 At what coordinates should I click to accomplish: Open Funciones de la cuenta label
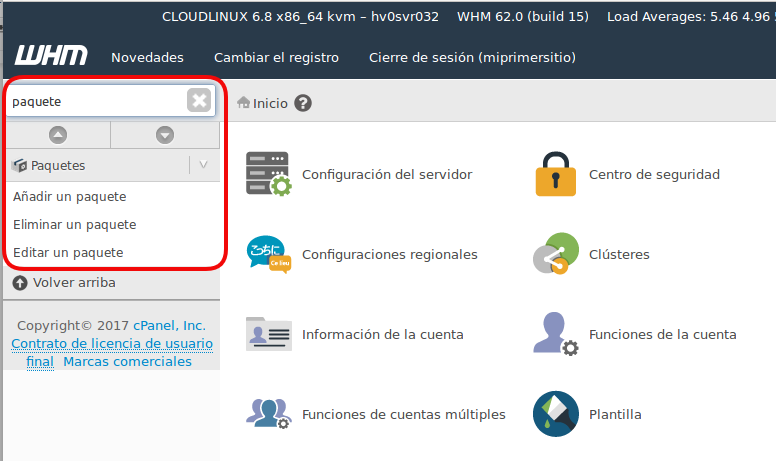point(663,334)
